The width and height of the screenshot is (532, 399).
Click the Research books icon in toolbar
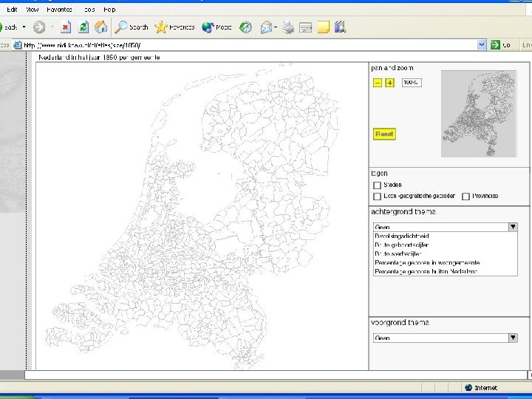tap(340, 27)
